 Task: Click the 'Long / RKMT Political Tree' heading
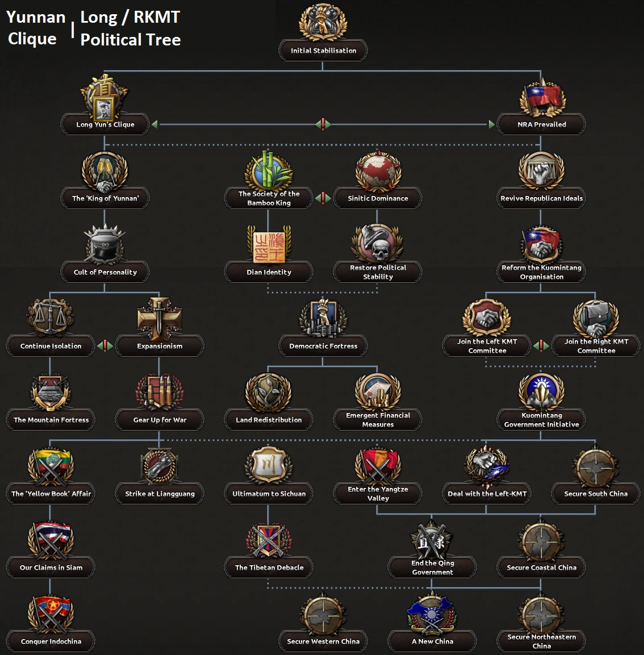130,28
